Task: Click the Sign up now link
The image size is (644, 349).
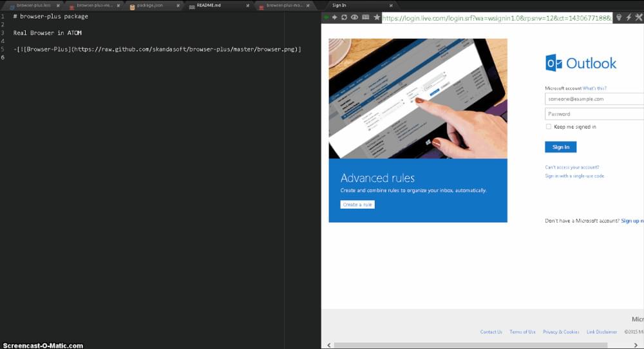Action: tap(632, 221)
